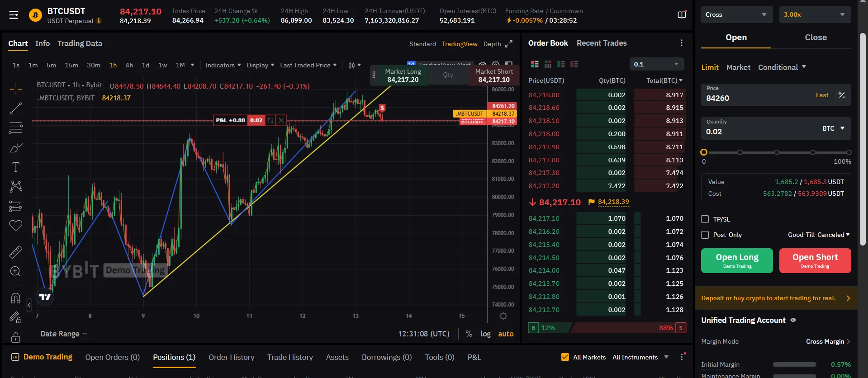
Task: Expand chart to fullscreen
Action: pos(509,43)
